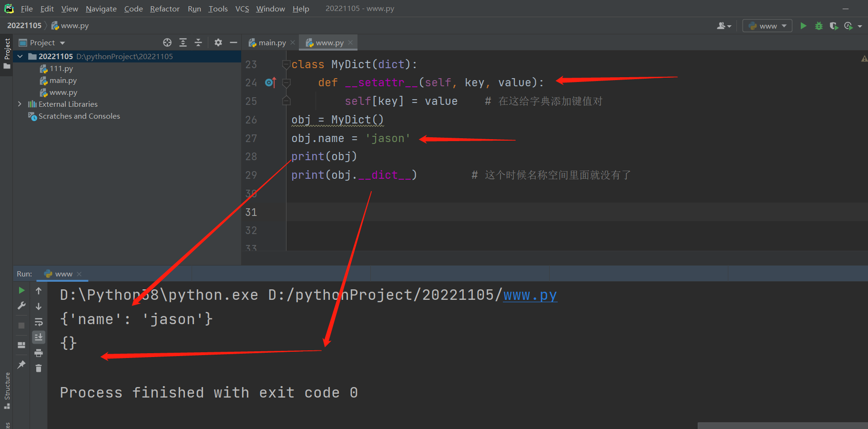Click the print console output icon
This screenshot has height=429, width=868.
pyautogui.click(x=39, y=353)
